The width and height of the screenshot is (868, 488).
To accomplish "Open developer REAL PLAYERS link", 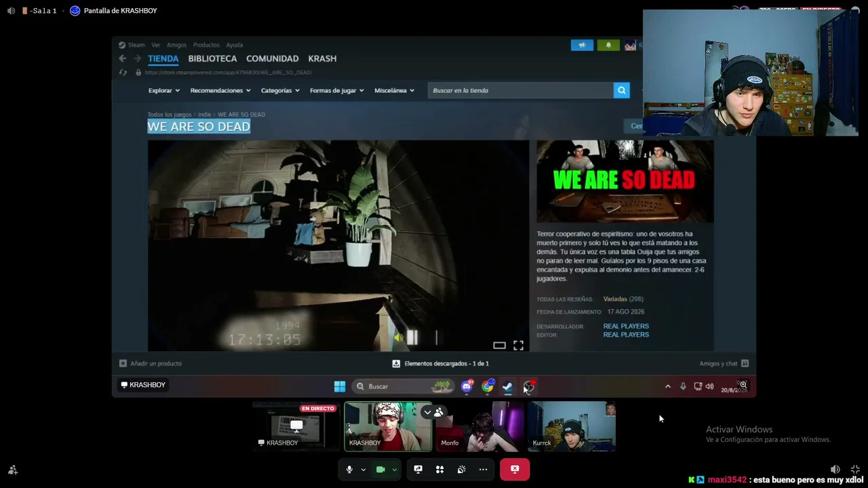I will pyautogui.click(x=626, y=326).
